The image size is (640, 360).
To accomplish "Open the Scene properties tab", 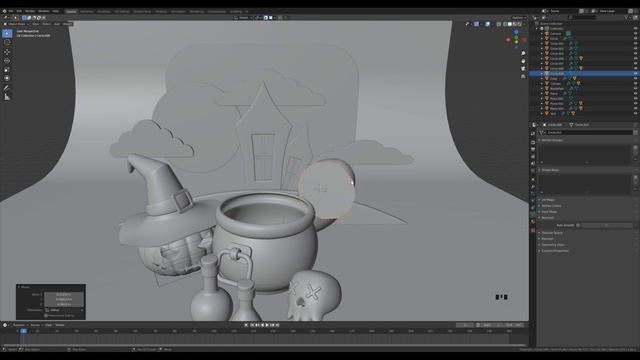I will point(533,164).
